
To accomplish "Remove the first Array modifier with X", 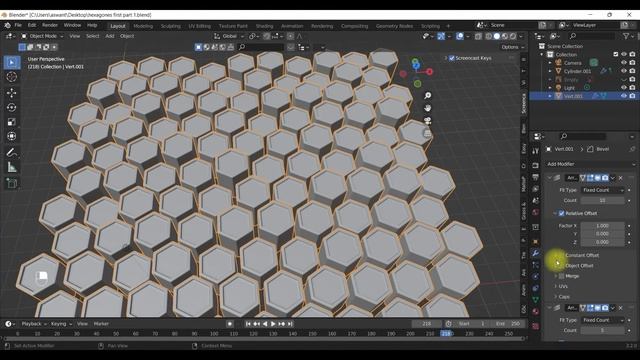I will pos(620,178).
